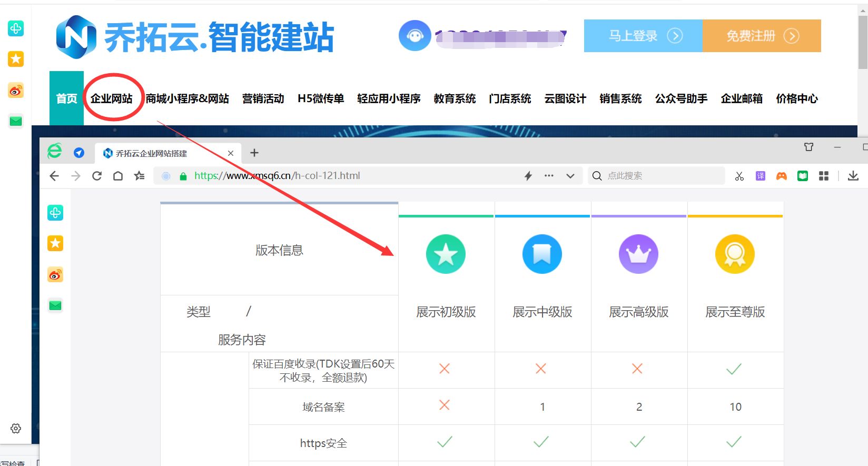Click inner sidebar mail icon
This screenshot has width=868, height=466.
pyautogui.click(x=55, y=305)
